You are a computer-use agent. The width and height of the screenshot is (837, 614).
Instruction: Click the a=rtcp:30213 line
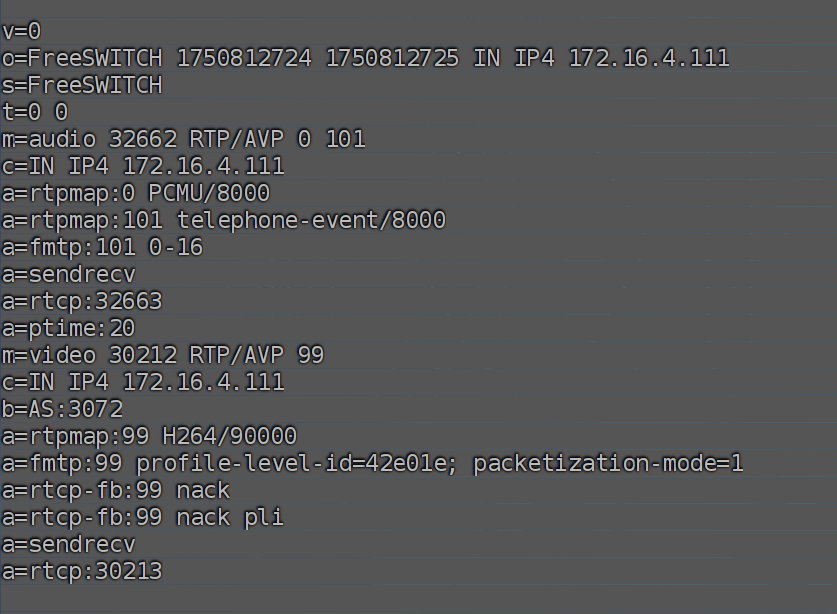click(82, 571)
